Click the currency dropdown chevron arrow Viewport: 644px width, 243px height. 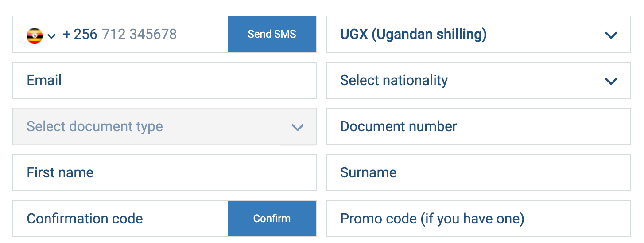611,35
